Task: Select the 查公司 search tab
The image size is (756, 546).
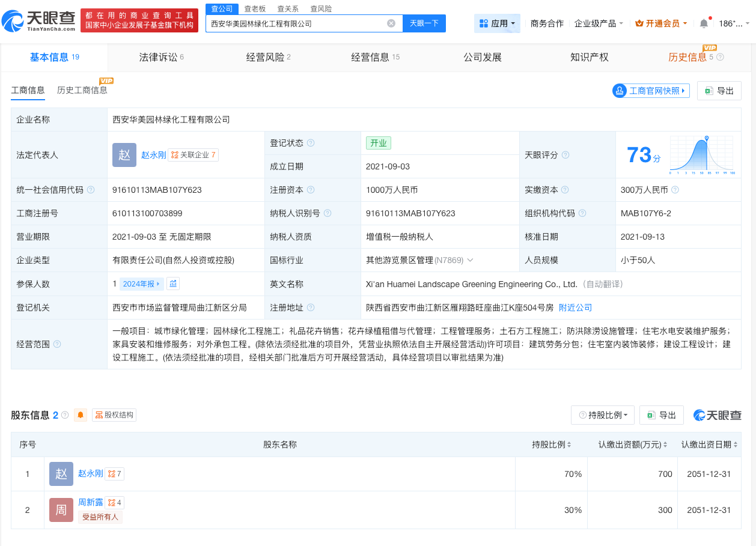Action: tap(222, 9)
